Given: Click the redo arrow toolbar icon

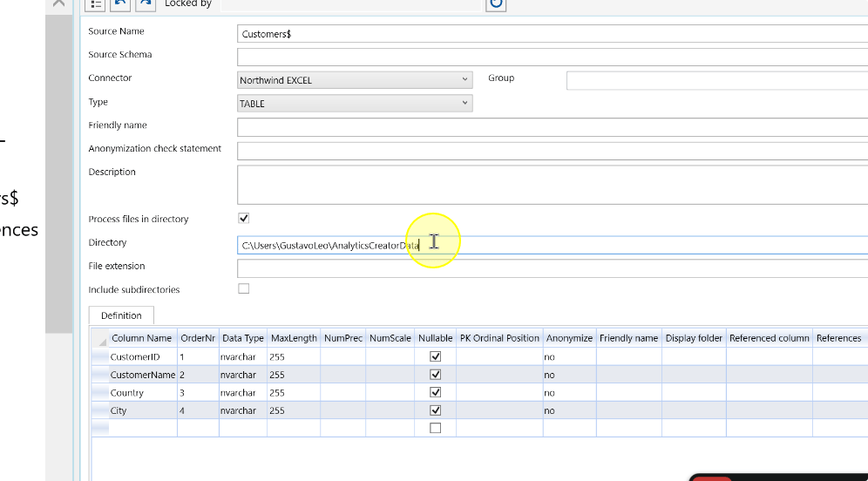Looking at the screenshot, I should pos(145,4).
